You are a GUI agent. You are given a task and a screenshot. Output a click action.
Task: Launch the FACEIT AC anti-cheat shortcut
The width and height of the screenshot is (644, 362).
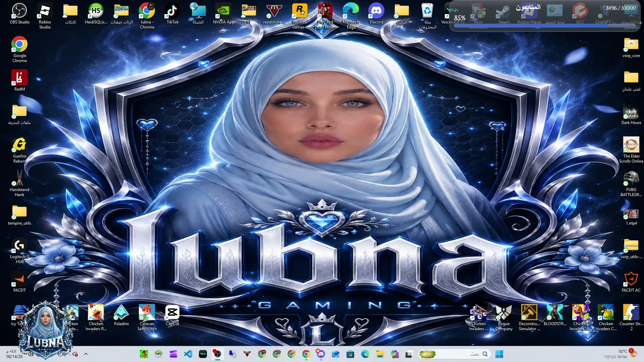[x=631, y=282]
